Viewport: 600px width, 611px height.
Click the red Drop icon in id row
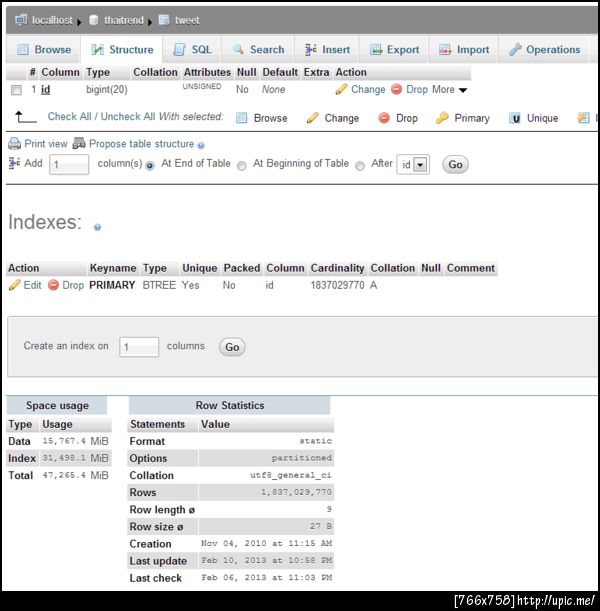point(396,89)
